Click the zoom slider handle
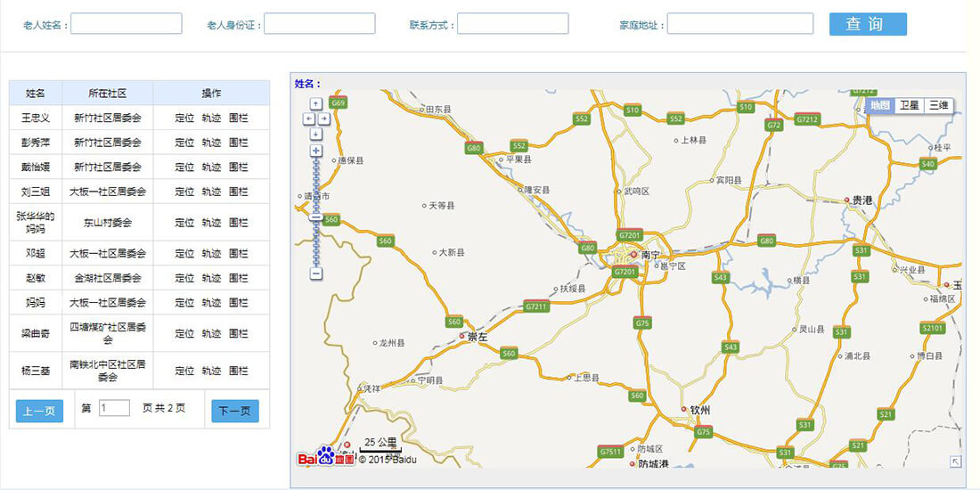The height and width of the screenshot is (490, 980). pos(316,217)
